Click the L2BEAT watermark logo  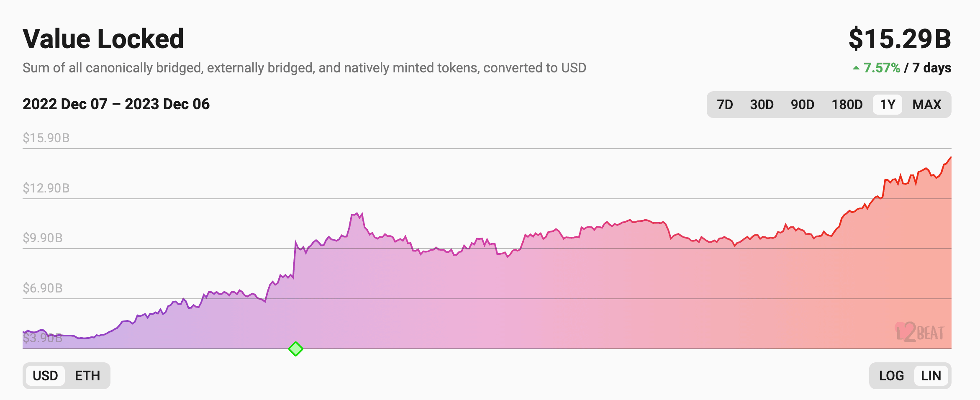(x=920, y=333)
